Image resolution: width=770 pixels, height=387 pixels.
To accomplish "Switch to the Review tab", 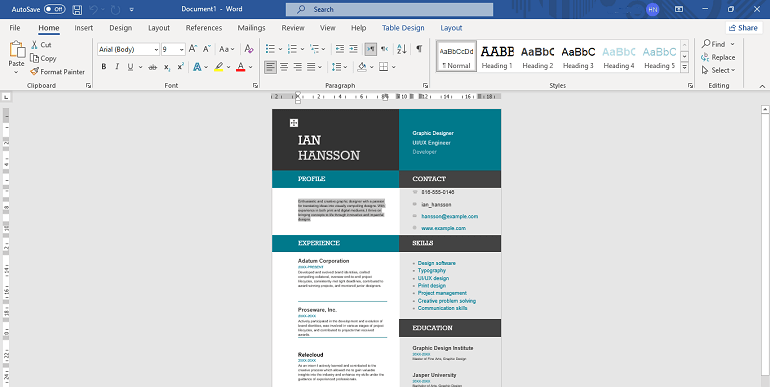I will pos(293,28).
